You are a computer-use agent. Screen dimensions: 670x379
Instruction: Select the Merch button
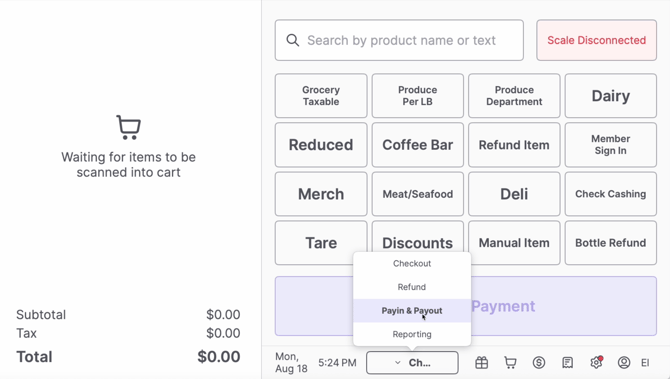pos(321,194)
